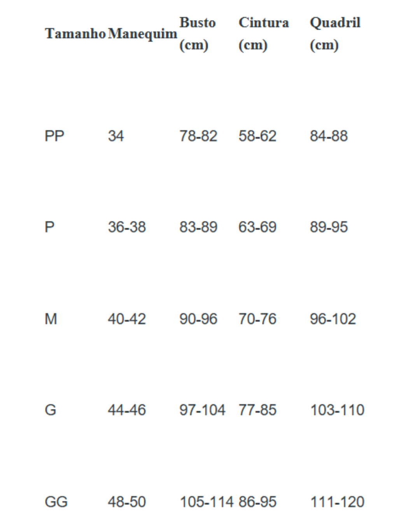420x525 pixels.
Task: Click the Quadril (cm) header
Action: [335, 33]
